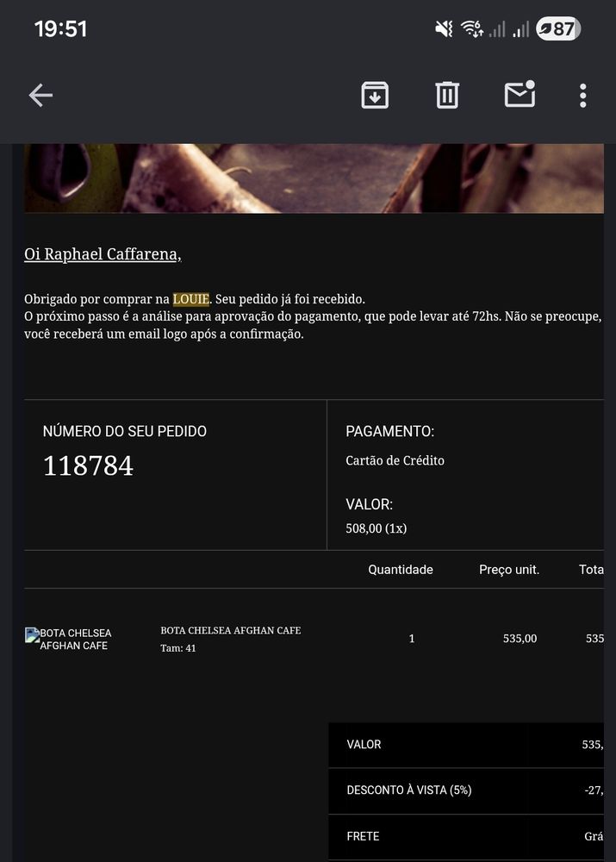This screenshot has height=862, width=616.
Task: Tap the DESCONTO À VISTA (5%) row
Action: click(466, 790)
